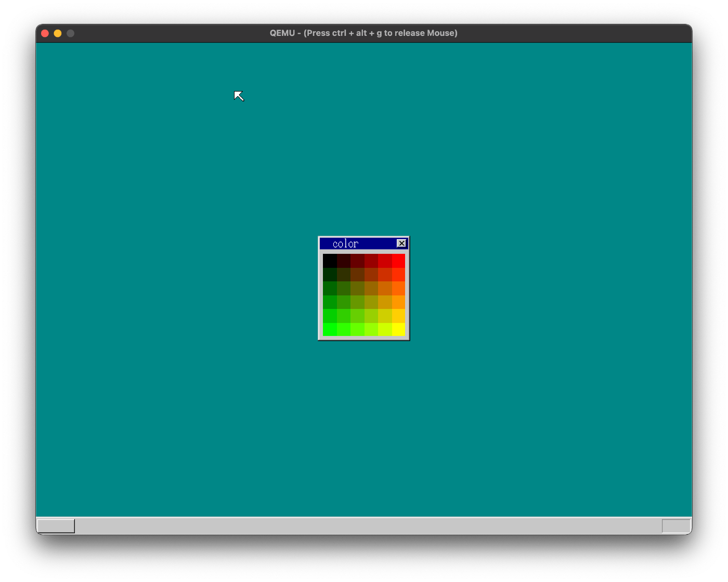Select the mustard swatch fourth in the fourth row
728x582 pixels.
coord(371,302)
